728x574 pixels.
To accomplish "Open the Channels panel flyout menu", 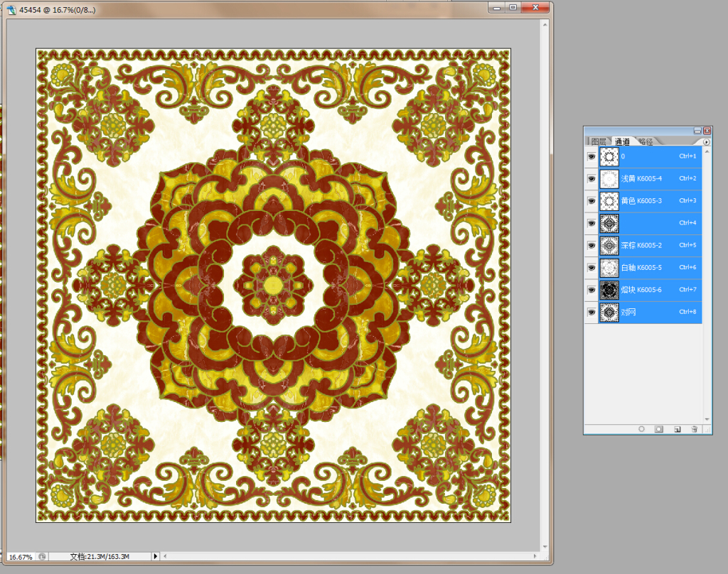I will click(707, 142).
